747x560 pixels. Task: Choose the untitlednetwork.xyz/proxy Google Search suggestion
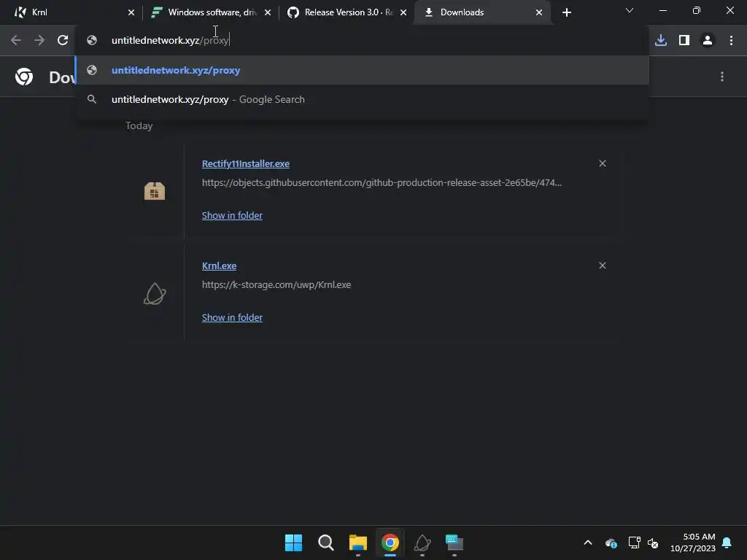coord(362,99)
